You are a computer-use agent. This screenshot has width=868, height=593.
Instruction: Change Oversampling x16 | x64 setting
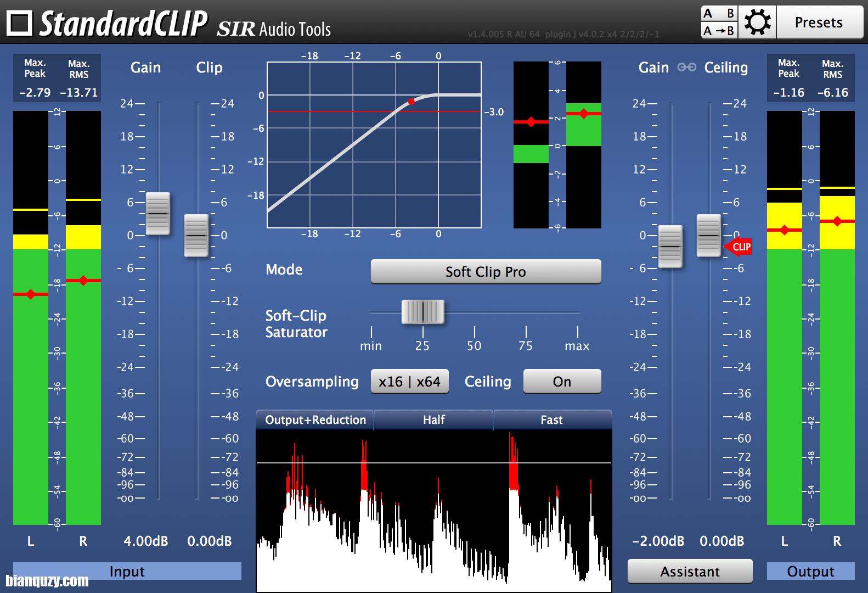[409, 382]
